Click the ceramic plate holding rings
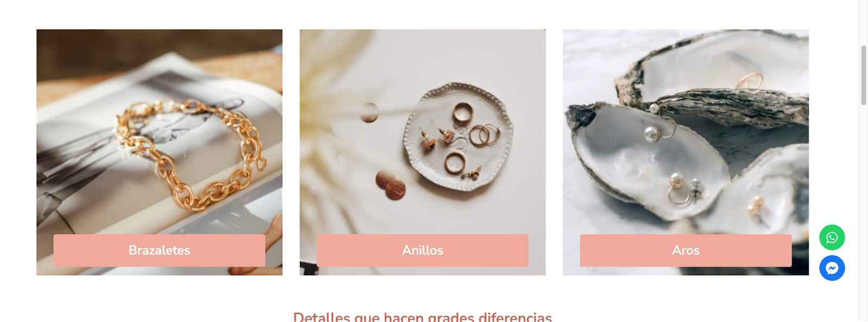The image size is (868, 322). pos(458,136)
